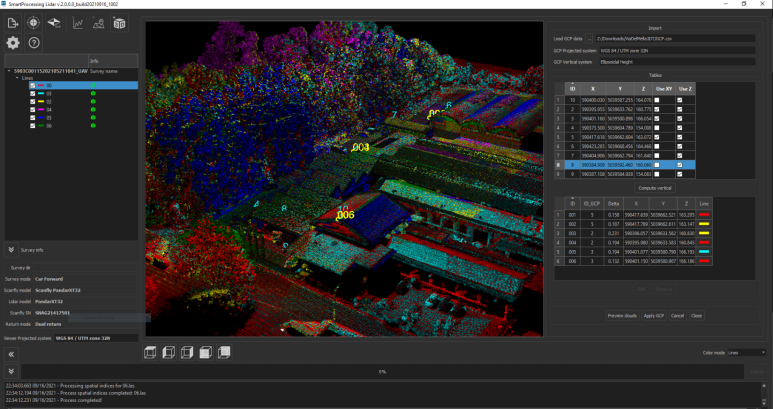The width and height of the screenshot is (773, 409).
Task: Uncheck visibility checkbox for line 03
Action: point(33,93)
